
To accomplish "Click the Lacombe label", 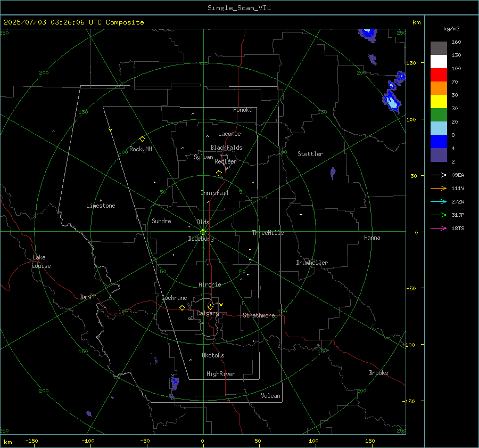I will (229, 134).
